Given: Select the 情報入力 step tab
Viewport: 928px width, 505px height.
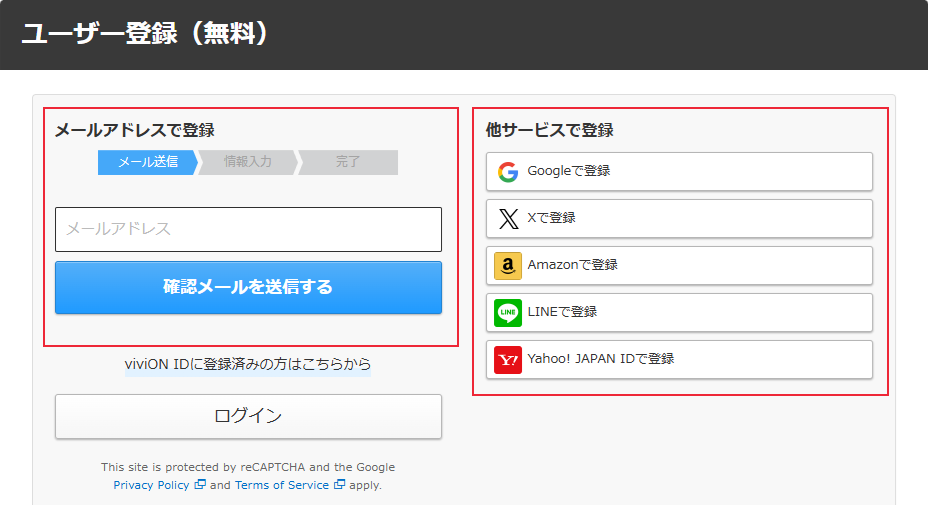Looking at the screenshot, I should [247, 162].
